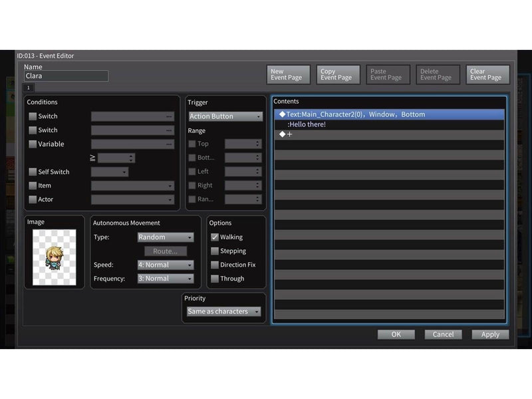Toggle the Ran... range checkbox
The width and height of the screenshot is (532, 399).
click(192, 199)
